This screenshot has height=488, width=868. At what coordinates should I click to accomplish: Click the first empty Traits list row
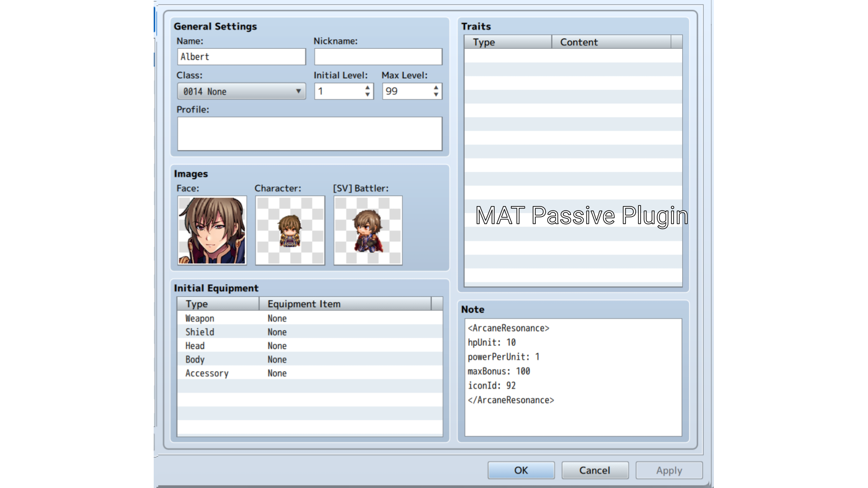[x=573, y=56]
